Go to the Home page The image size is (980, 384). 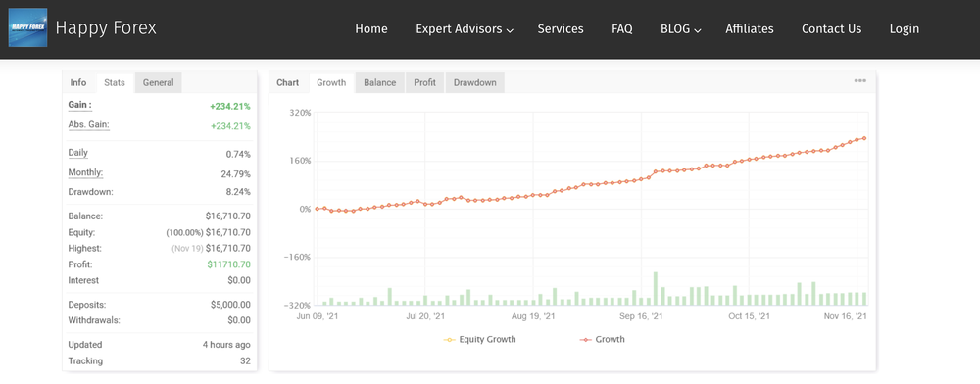[x=371, y=28]
